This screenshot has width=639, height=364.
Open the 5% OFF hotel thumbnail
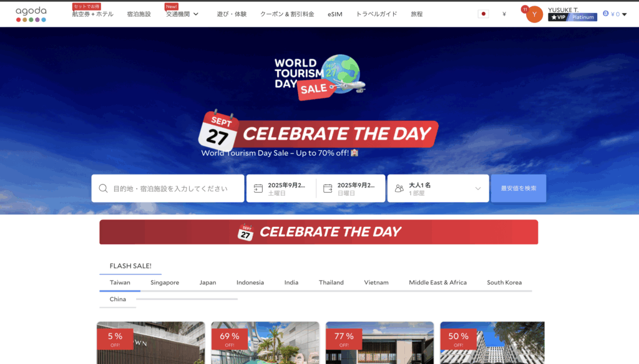[x=151, y=343]
